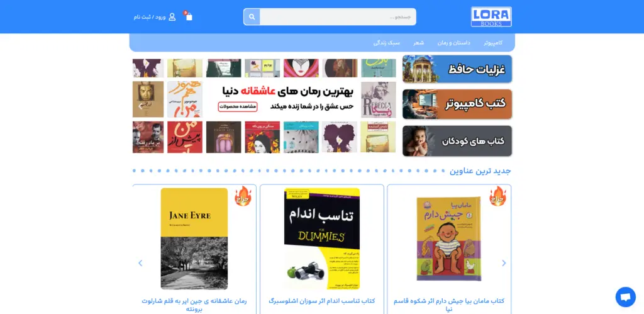The height and width of the screenshot is (314, 644).
Task: Open the کتب کامپیوتر banner
Action: point(457,104)
